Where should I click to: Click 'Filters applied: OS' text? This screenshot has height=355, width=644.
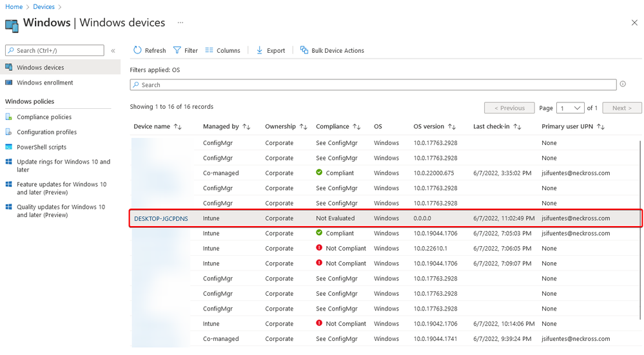pyautogui.click(x=155, y=70)
